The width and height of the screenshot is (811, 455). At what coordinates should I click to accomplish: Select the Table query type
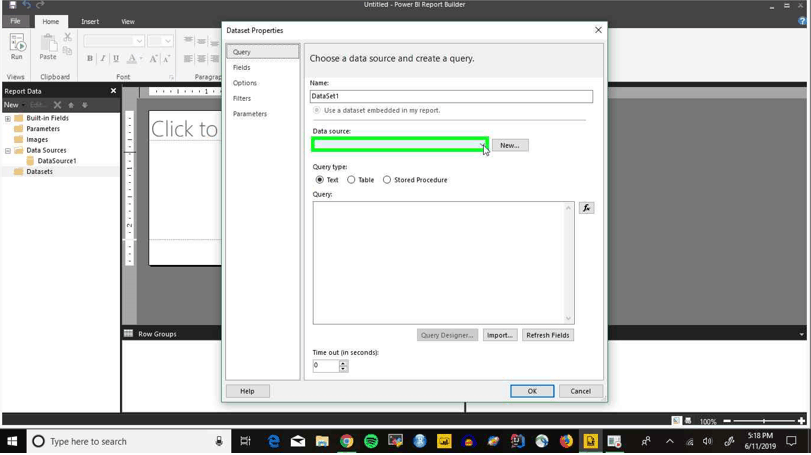[351, 180]
